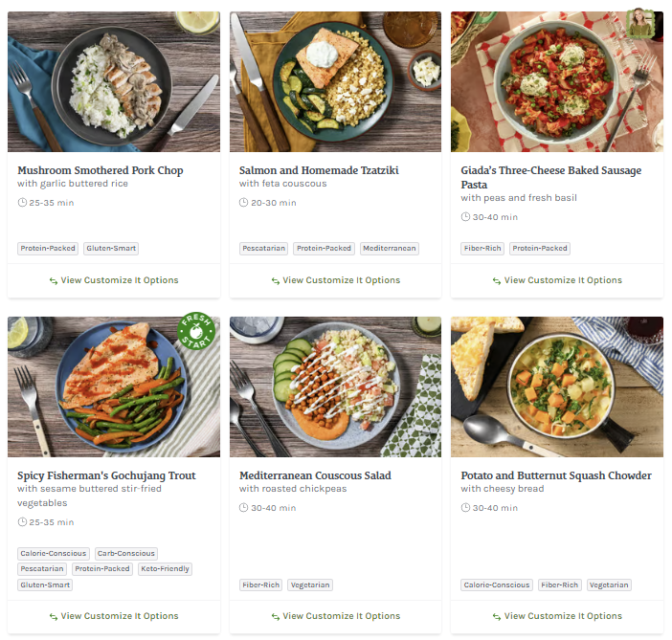Click clock icon under Salmon and Homemade Tzatziki
Screen dimensions: 672x640
[x=244, y=203]
